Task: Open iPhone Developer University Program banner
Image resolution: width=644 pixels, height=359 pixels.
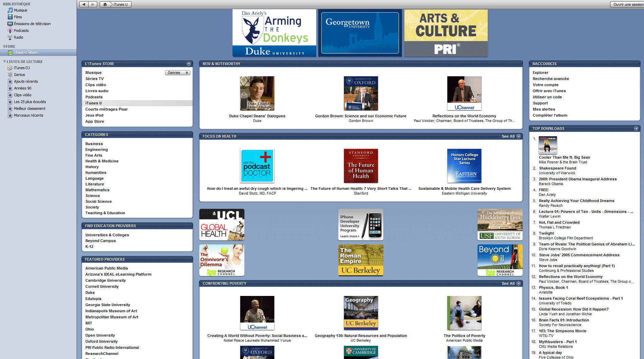Action: pos(361,225)
